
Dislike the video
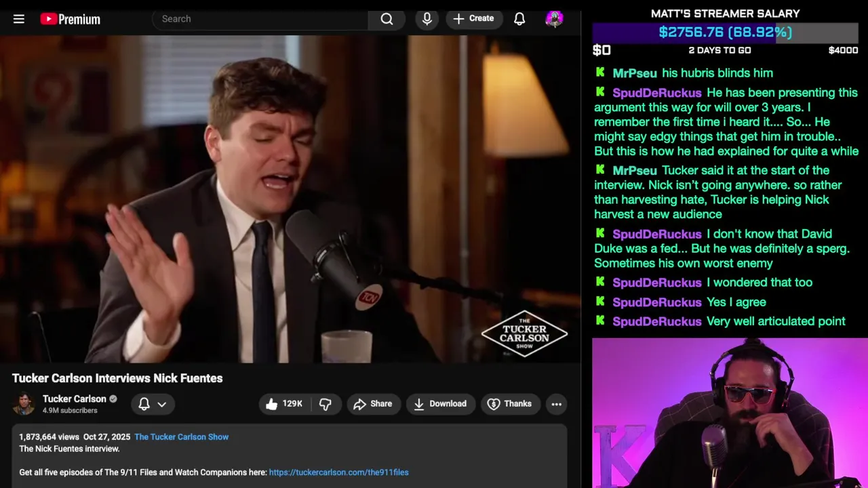[x=325, y=404]
